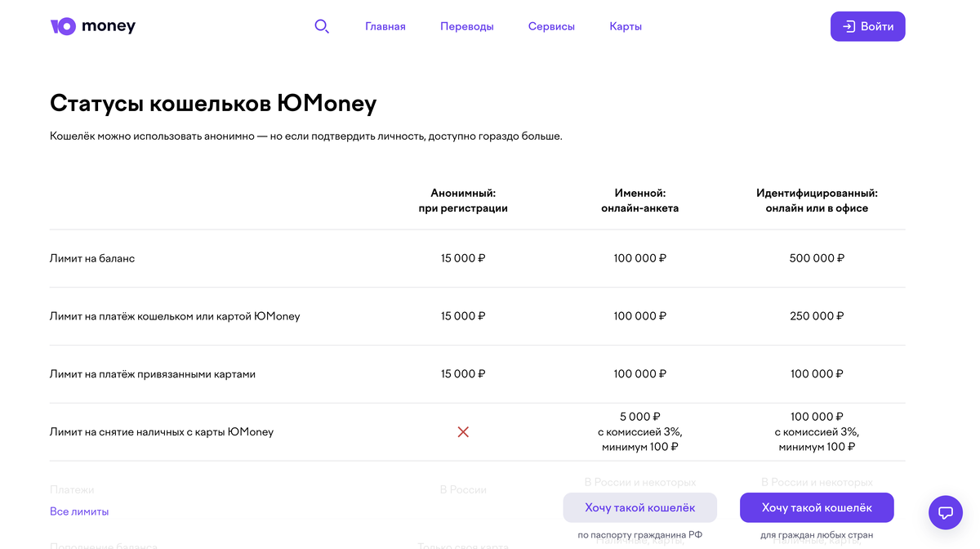The height and width of the screenshot is (549, 980).
Task: Open the Переводы section
Action: tap(466, 26)
